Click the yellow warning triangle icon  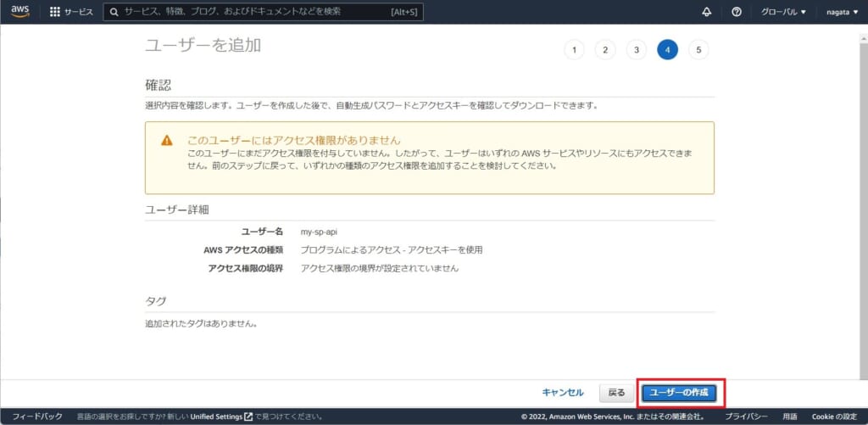click(x=167, y=141)
